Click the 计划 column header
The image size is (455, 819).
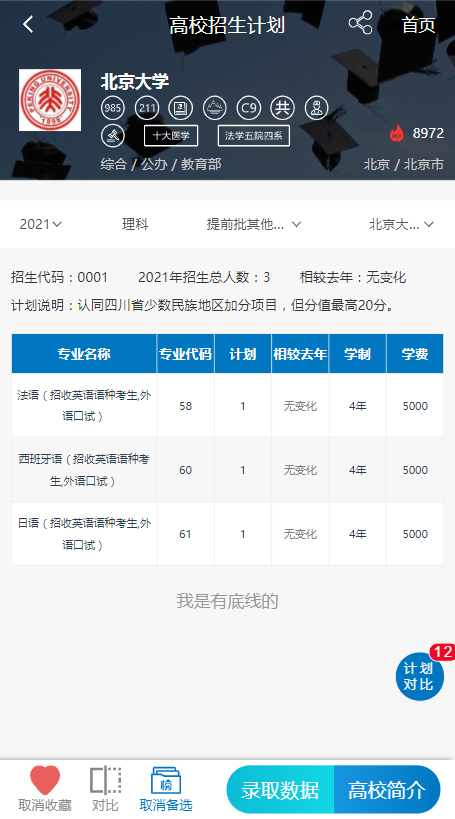coord(243,354)
